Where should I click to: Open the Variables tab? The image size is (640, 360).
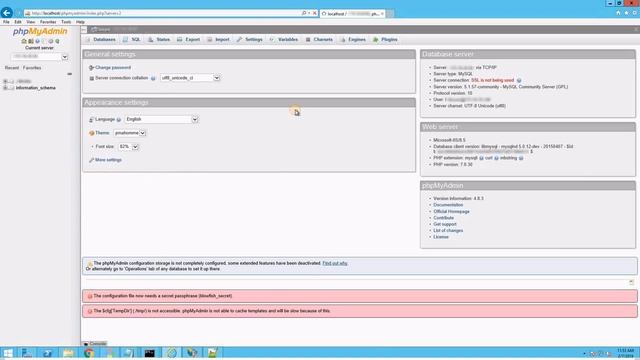pos(284,40)
